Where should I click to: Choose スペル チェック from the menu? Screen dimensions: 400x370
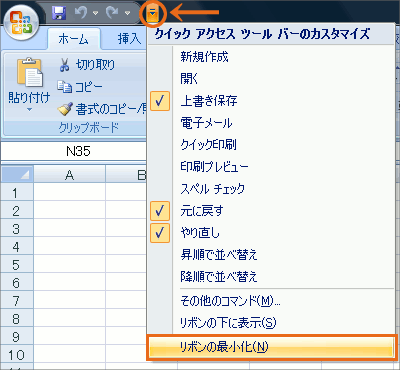click(271, 189)
